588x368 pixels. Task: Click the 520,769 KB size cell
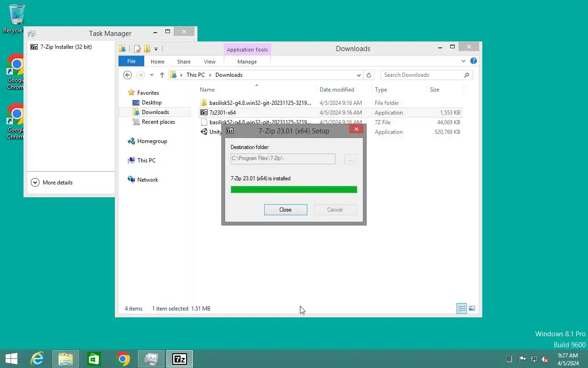tap(447, 132)
